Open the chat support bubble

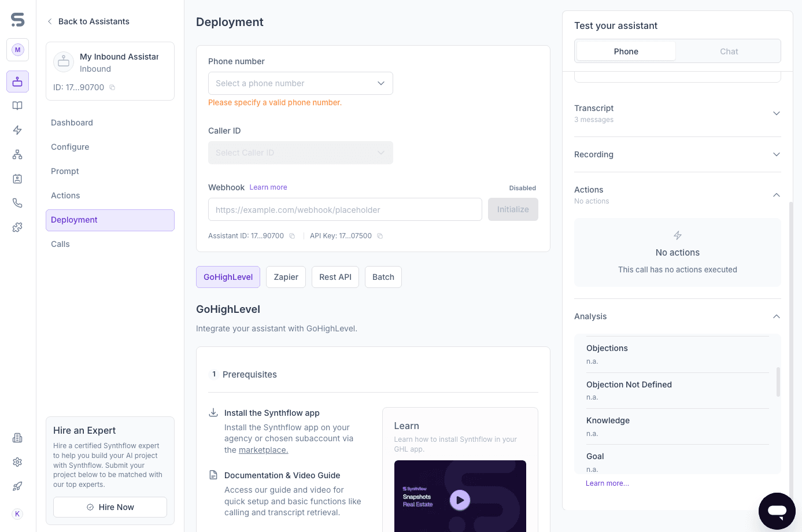777,511
